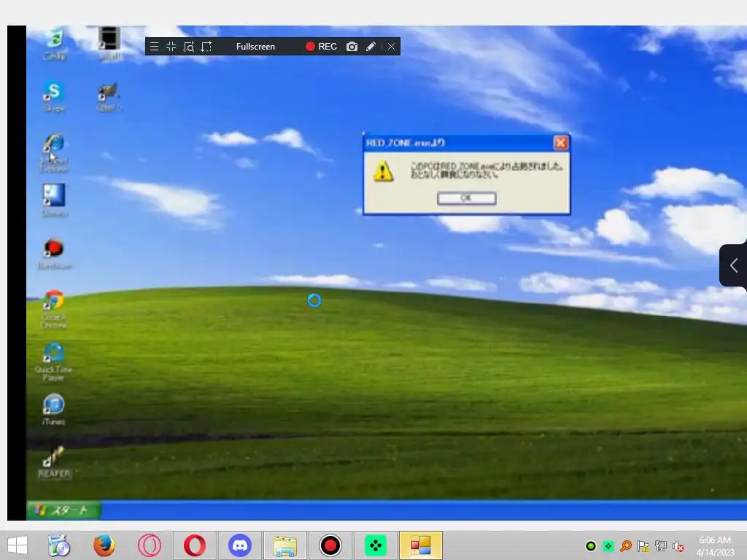Image resolution: width=747 pixels, height=560 pixels.
Task: Open File Explorer from the taskbar
Action: click(x=285, y=545)
